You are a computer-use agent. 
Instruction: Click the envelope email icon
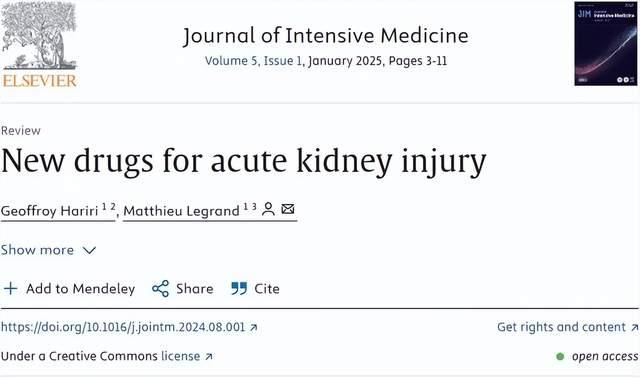(x=288, y=209)
